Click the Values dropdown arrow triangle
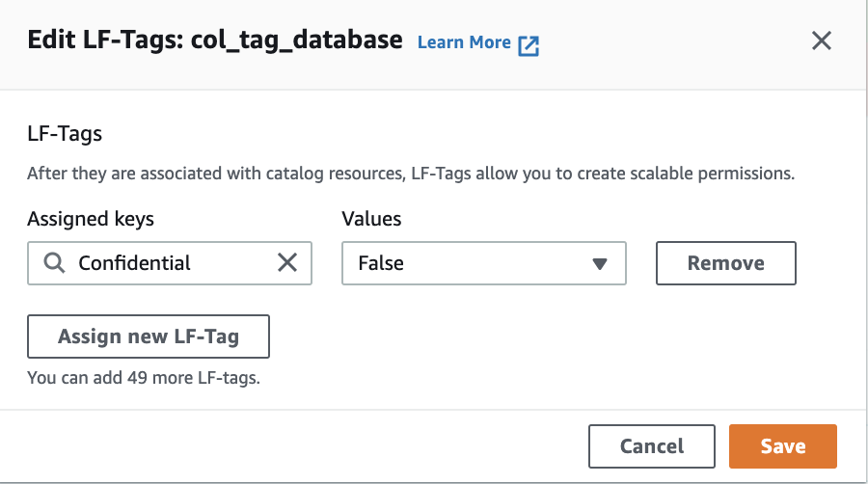Image resolution: width=868 pixels, height=484 pixels. (x=600, y=263)
